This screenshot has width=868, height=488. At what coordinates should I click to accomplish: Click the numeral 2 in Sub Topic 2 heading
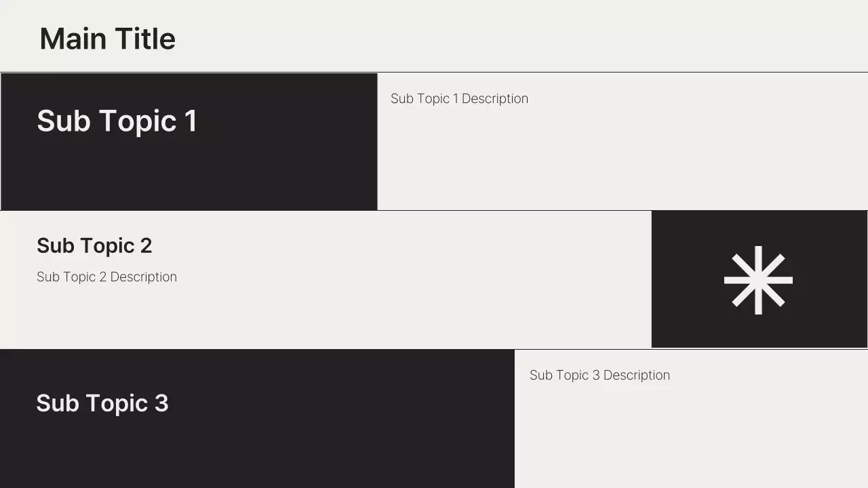(146, 245)
